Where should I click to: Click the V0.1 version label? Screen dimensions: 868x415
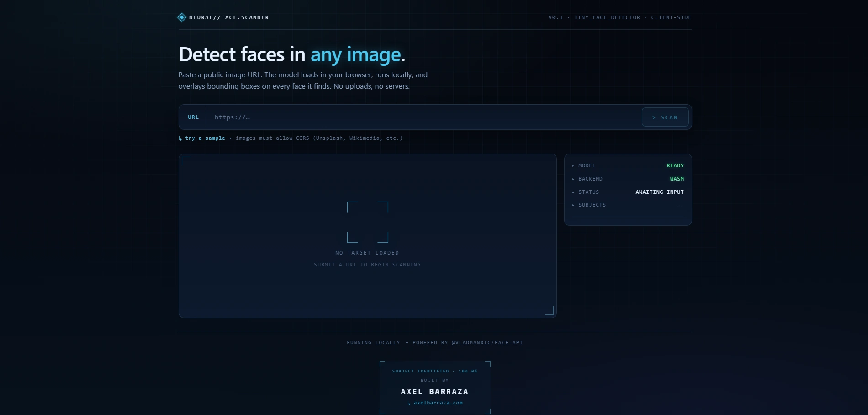click(x=556, y=17)
